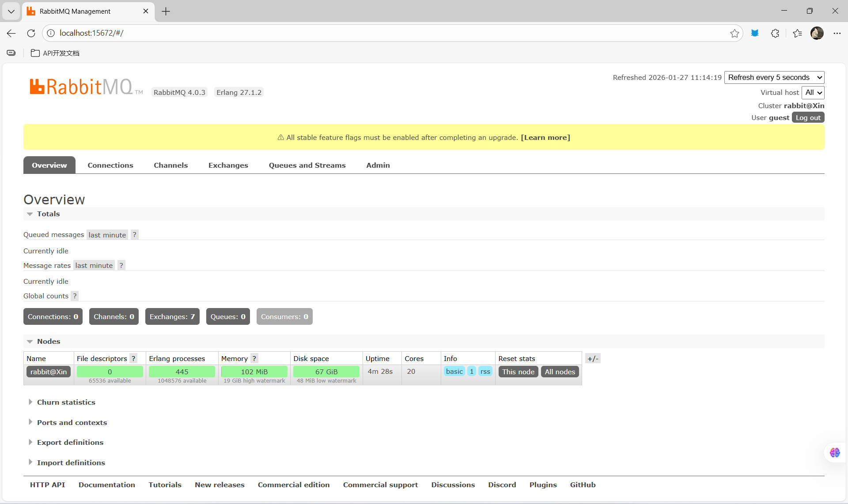This screenshot has height=504, width=848.
Task: Click the favorite star icon in address bar
Action: 734,33
